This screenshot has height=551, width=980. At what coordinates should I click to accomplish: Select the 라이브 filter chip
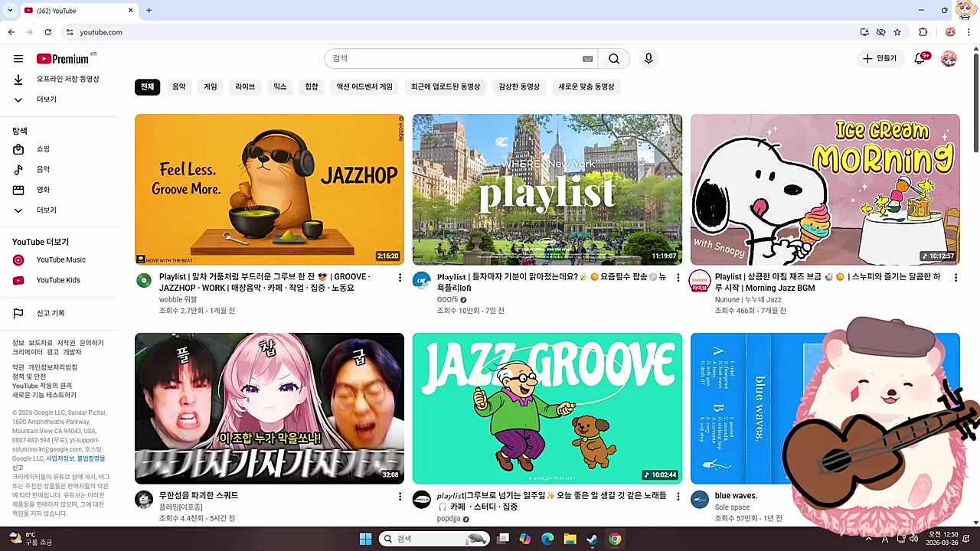pos(245,87)
